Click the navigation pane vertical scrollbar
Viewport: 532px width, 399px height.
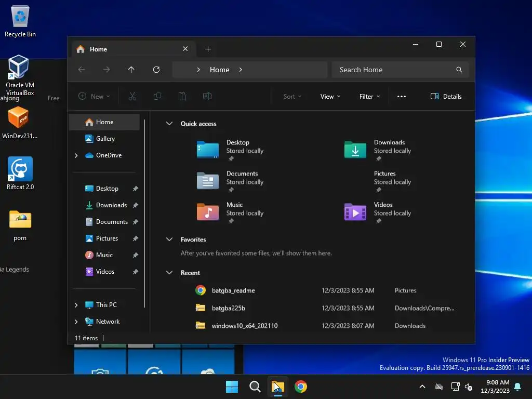tap(144, 214)
